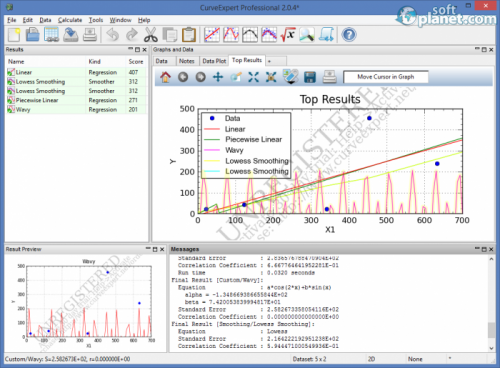Click the Undo arrow icon

[x=113, y=35]
